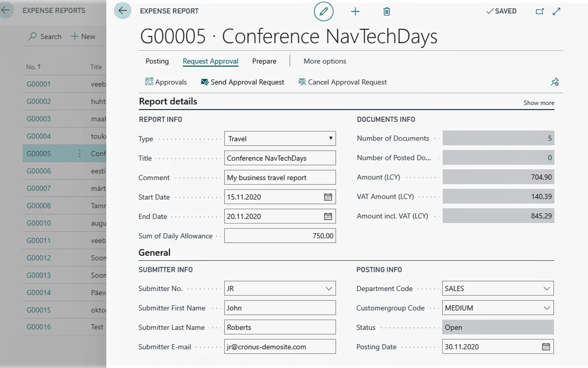Click New in the Expense Reports list
Viewport: 588px width, 368px height.
[x=83, y=36]
